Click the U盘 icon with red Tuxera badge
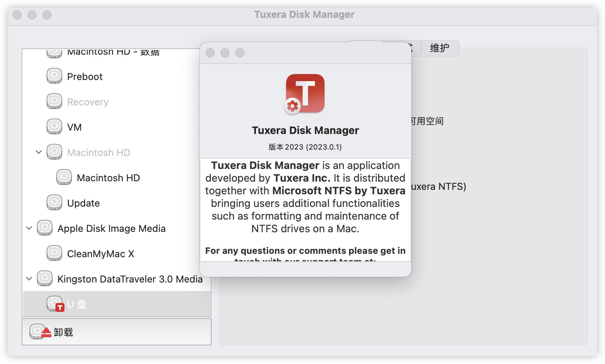The image size is (605, 364). click(55, 303)
